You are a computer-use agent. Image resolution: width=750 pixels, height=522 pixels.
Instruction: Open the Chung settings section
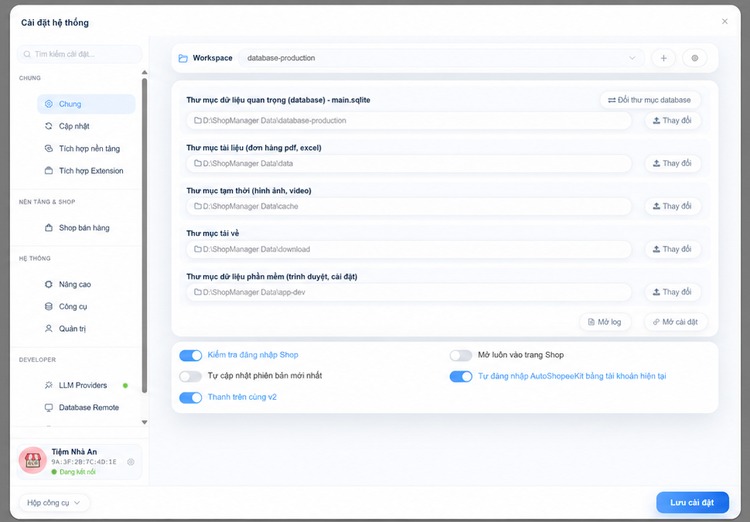86,104
